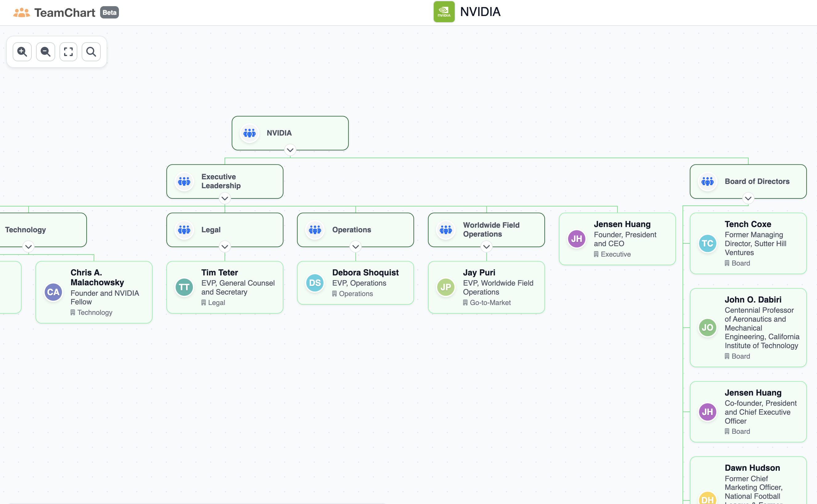Click the NVIDIA title in the header
The image size is (817, 504).
(480, 12)
